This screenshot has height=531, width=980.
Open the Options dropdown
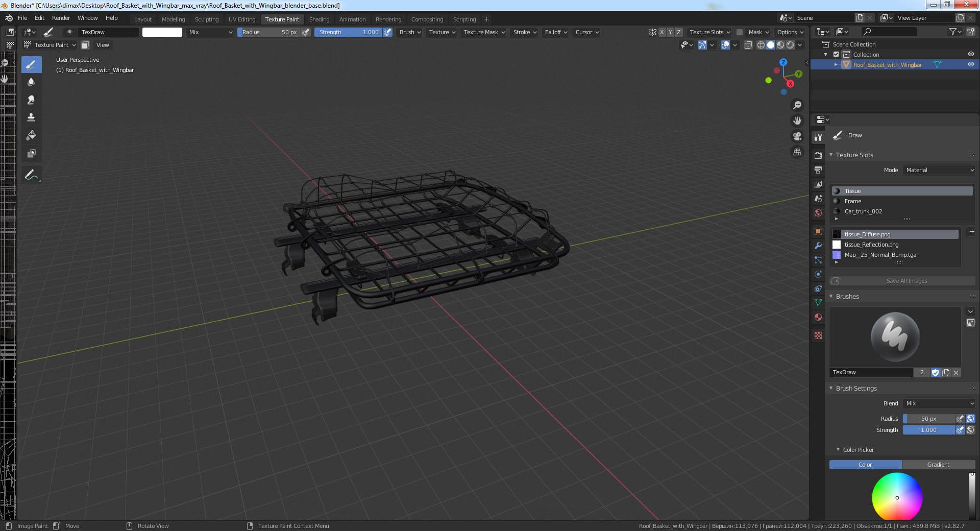[790, 32]
